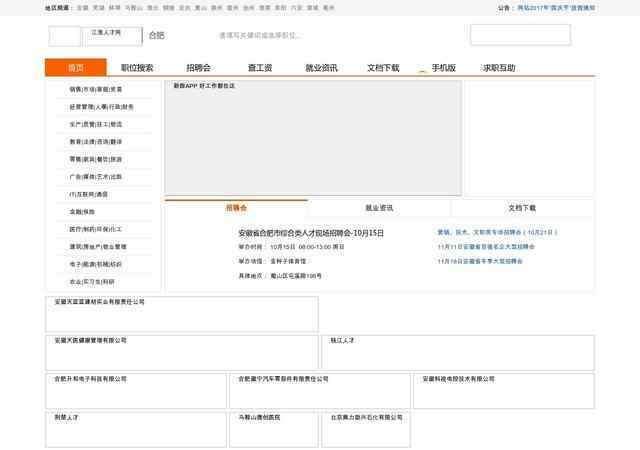Screen dimensions: 640x450
Task: Open the 10月21日 专场招聘会 link
Action: 497,232
